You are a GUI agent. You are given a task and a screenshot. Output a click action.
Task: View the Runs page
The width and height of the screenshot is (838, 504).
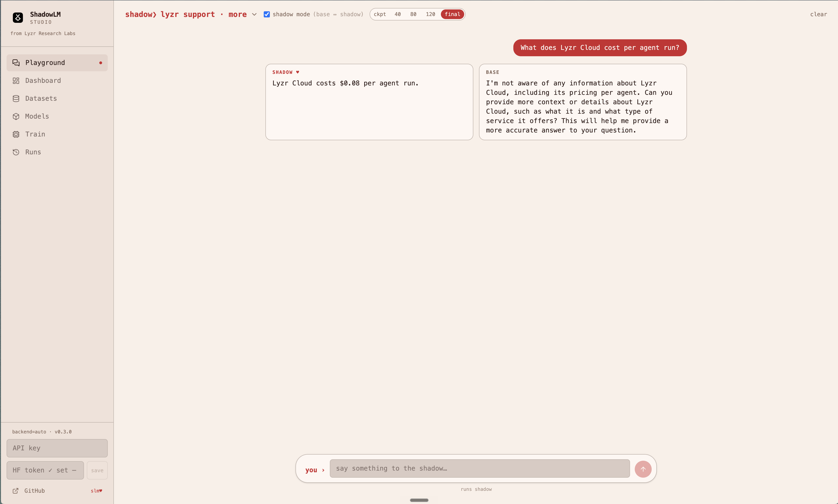point(57,152)
